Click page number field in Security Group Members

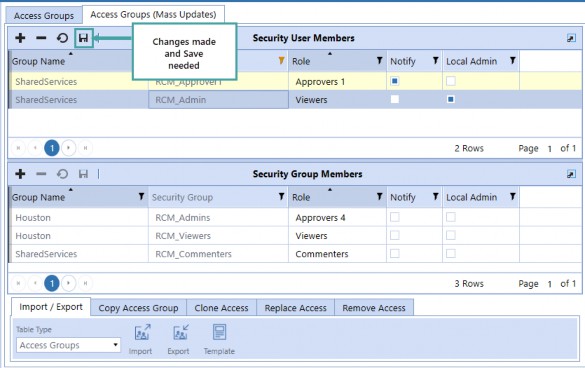pyautogui.click(x=550, y=284)
